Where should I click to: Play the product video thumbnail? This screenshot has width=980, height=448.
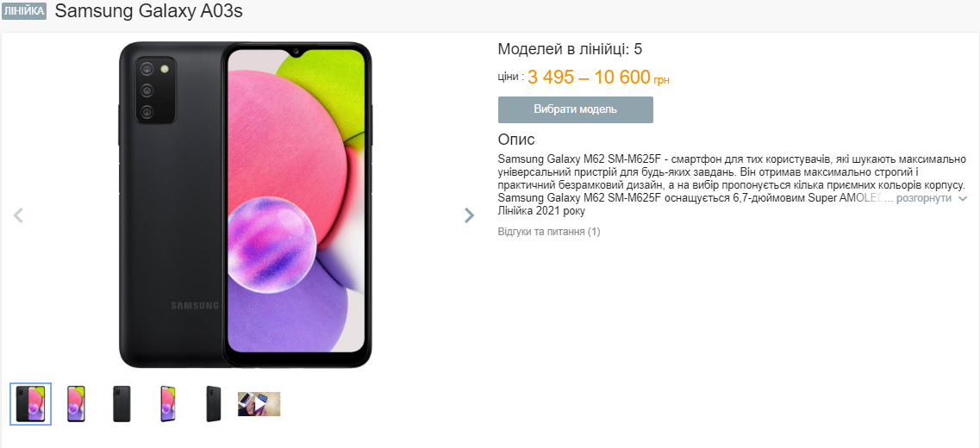tap(259, 404)
